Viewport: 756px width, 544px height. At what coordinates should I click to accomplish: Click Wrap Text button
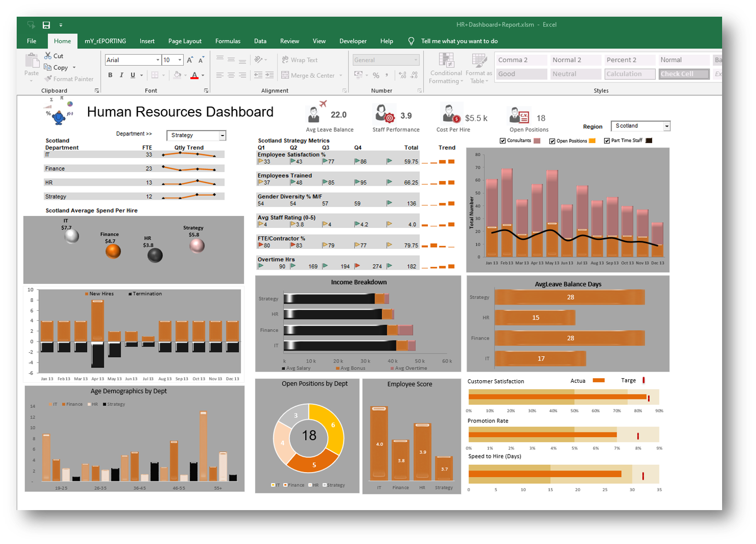(299, 60)
